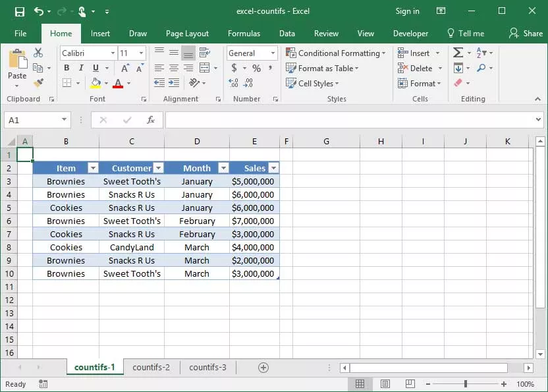
Task: Set bottom align for cell text
Action: (188, 53)
